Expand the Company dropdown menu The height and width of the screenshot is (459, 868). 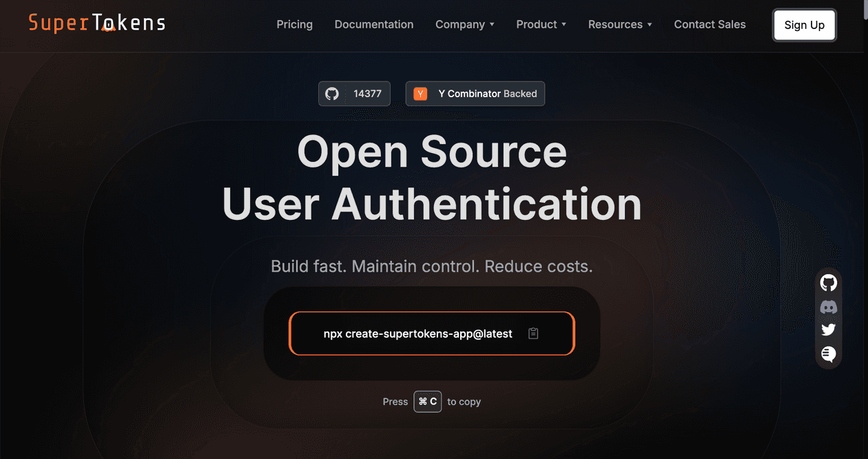pyautogui.click(x=464, y=25)
